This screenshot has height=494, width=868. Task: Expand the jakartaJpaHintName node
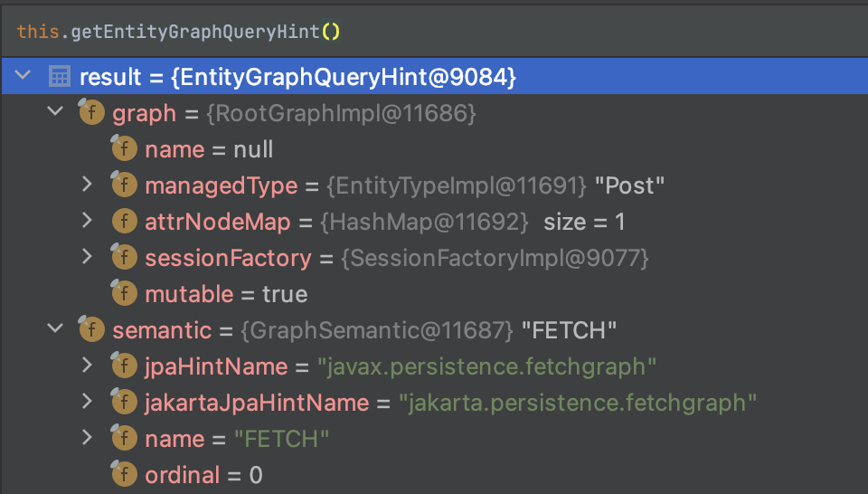[x=87, y=403]
